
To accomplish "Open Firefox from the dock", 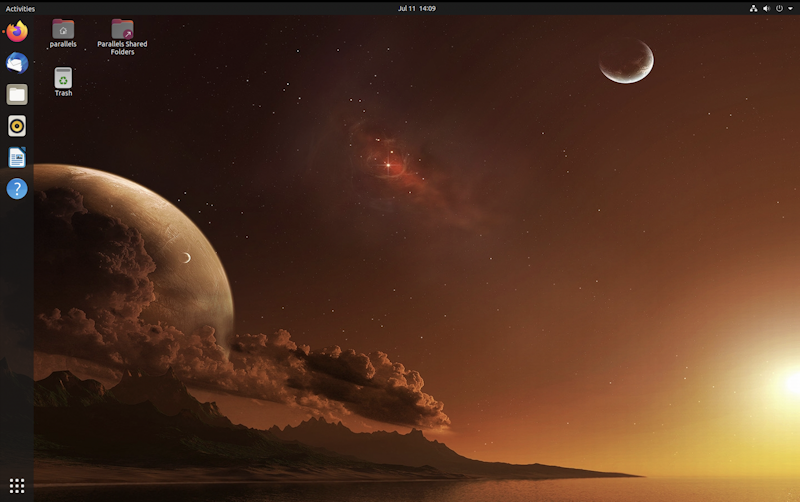I will tap(17, 32).
